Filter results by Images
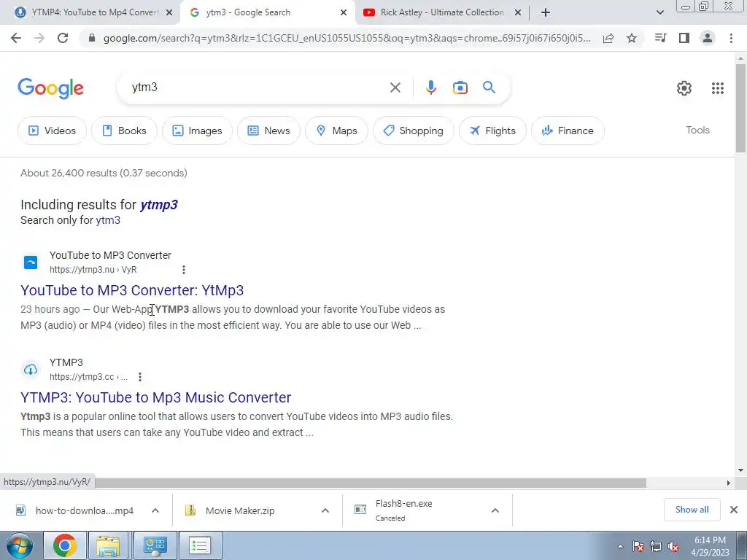Screen dimensions: 747x560 197,131
